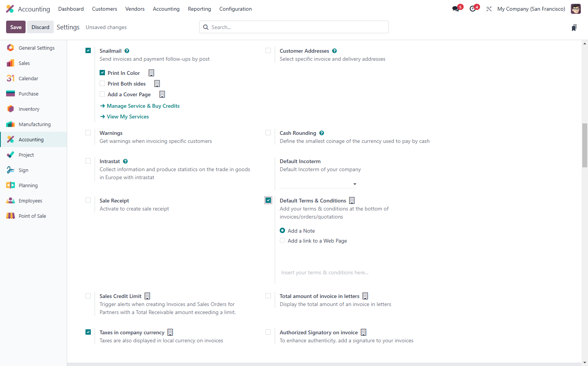This screenshot has height=366, width=588.
Task: Open the Configuration menu
Action: click(235, 9)
